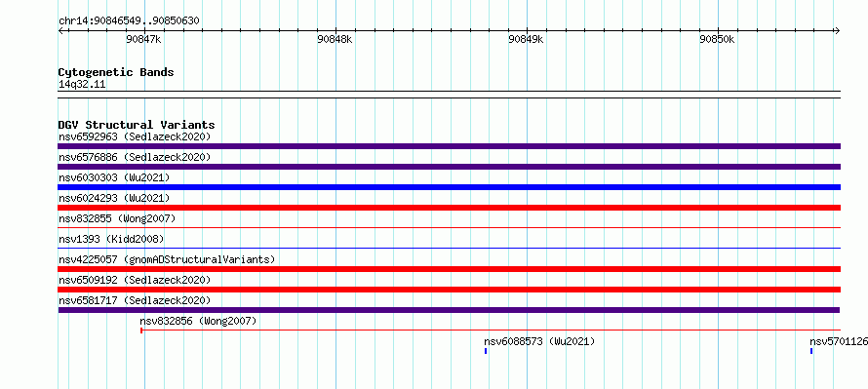Screen dimensions: 868x389
Task: Click the 90850k ruler position
Action: (718, 39)
